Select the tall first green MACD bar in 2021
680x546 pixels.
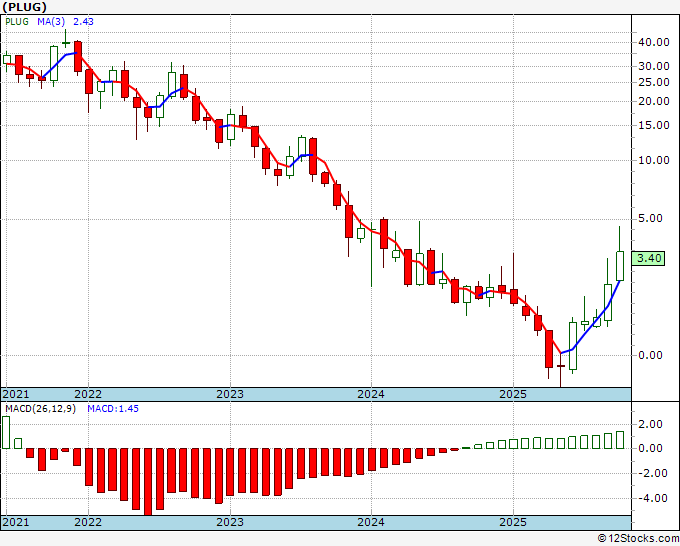(6, 432)
